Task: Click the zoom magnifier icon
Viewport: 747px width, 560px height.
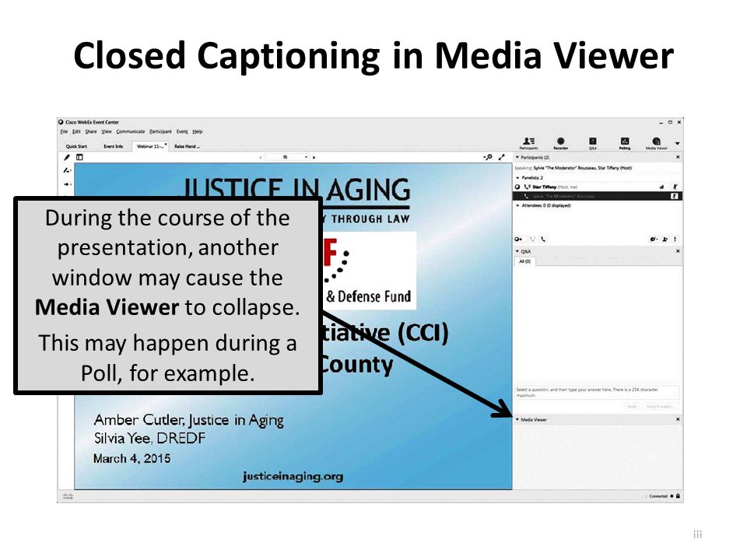Action: [x=488, y=157]
